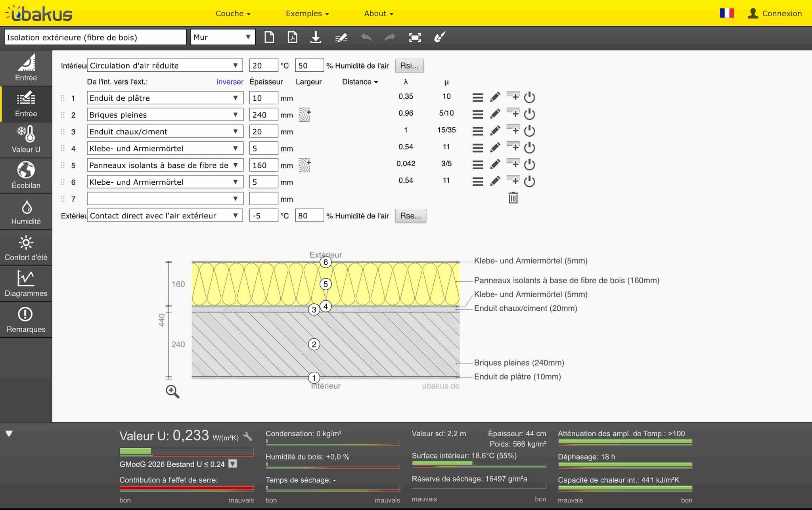This screenshot has height=510, width=812.
Task: Click the download icon in toolbar
Action: coord(316,37)
